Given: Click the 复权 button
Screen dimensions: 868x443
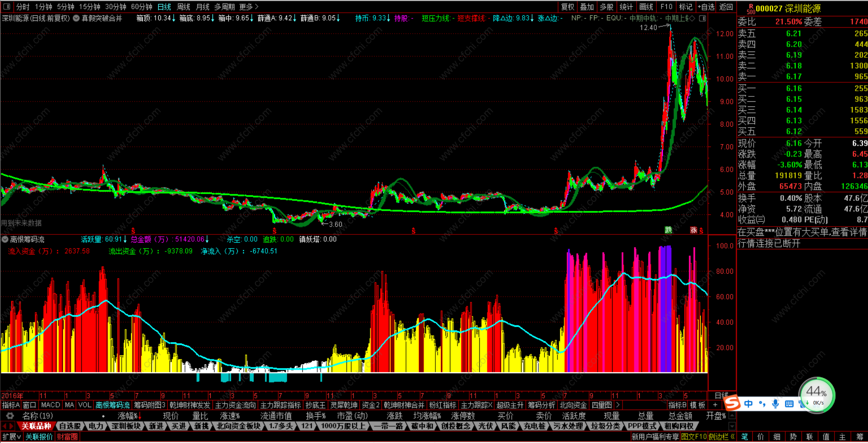Looking at the screenshot, I should pos(568,7).
